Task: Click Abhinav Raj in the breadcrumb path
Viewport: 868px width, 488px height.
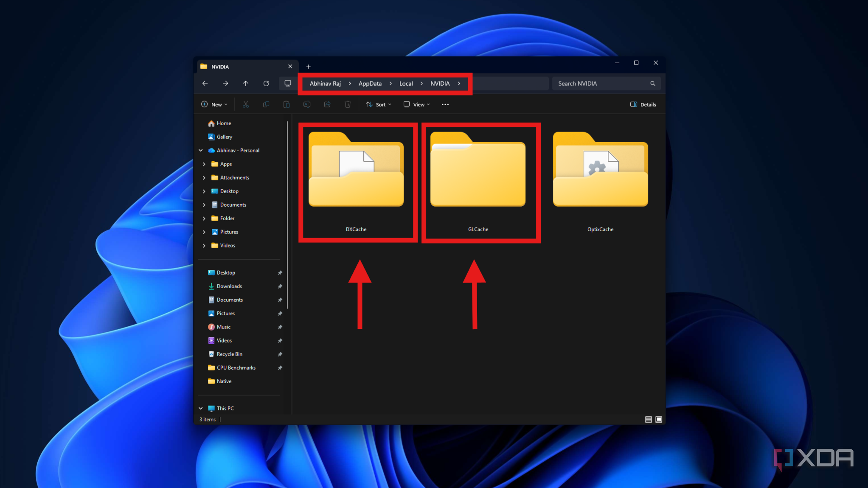Action: pyautogui.click(x=325, y=84)
